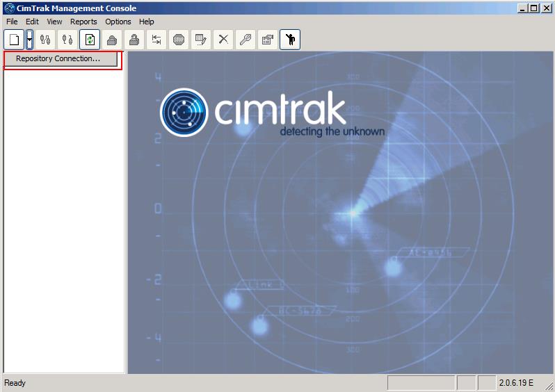Click the properties checklist icon
555x392 pixels.
pyautogui.click(x=267, y=40)
